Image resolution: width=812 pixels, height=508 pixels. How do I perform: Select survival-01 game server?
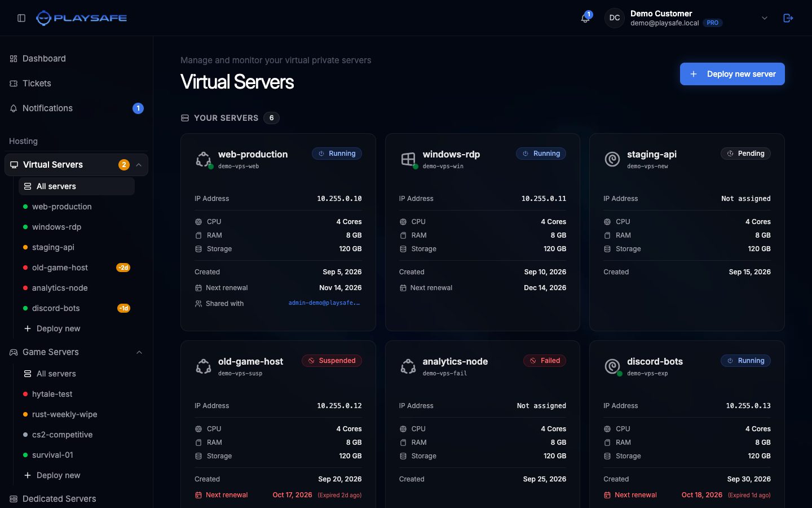(77, 455)
